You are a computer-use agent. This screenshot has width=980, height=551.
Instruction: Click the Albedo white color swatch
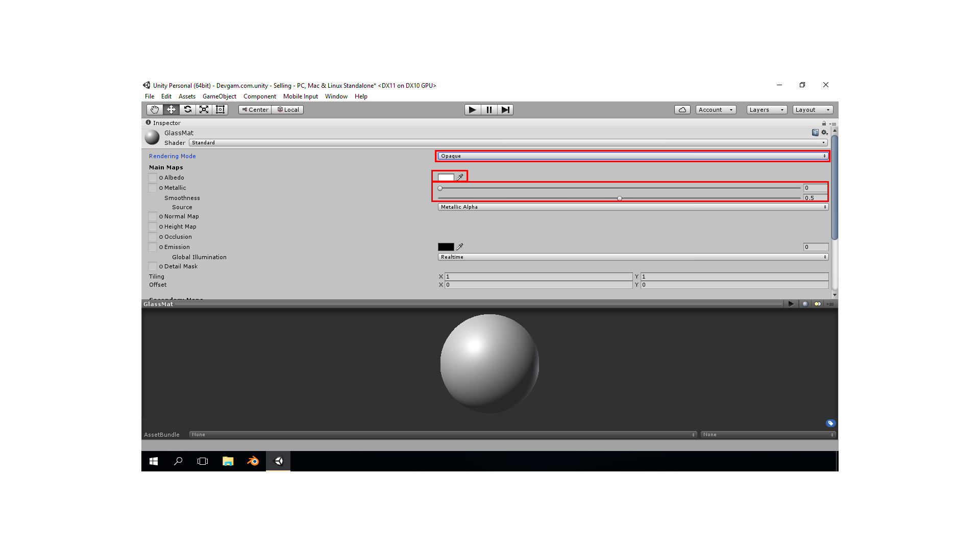(x=446, y=176)
